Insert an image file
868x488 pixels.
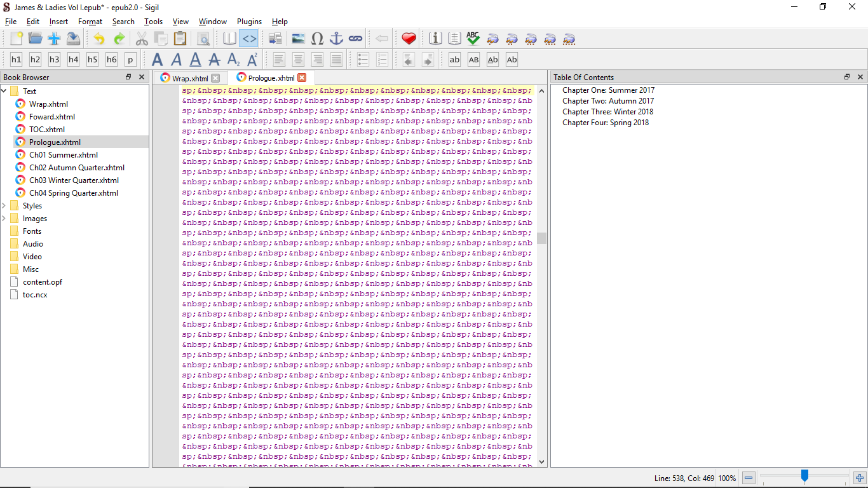298,39
